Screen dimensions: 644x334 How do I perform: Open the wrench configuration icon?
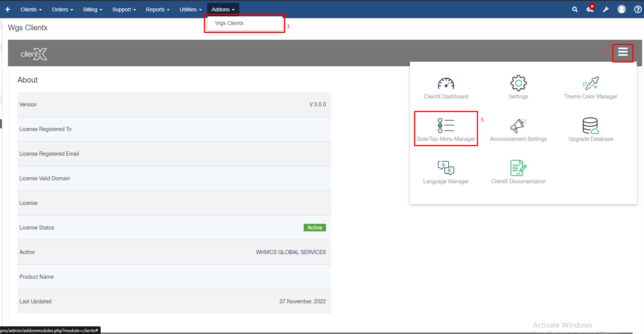click(606, 9)
